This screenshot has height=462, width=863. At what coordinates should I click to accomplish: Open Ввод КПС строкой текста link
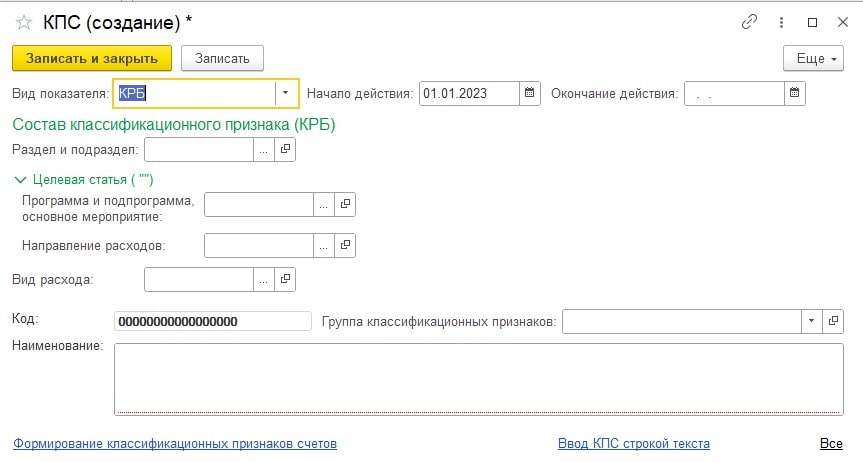[633, 443]
